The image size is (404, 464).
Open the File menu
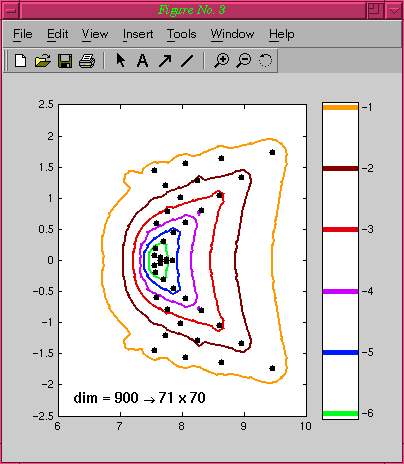23,34
